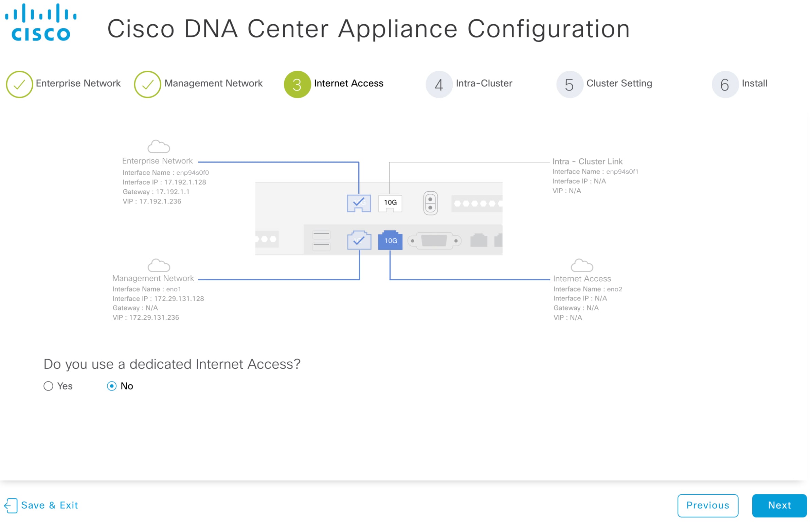Click the current step 3 circle
The width and height of the screenshot is (812, 524).
click(297, 84)
